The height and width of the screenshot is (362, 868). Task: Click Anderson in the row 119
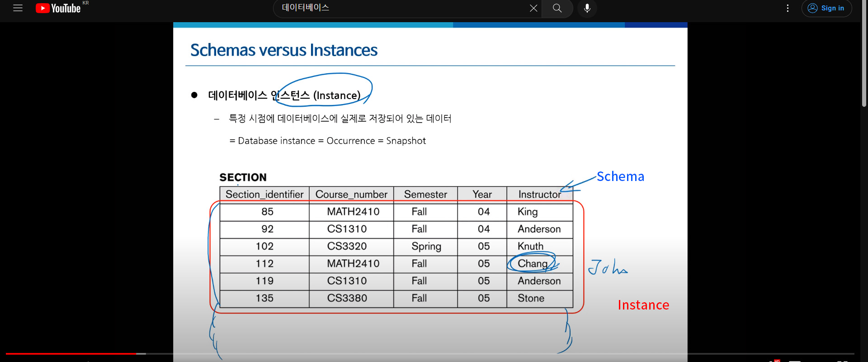[x=539, y=281]
